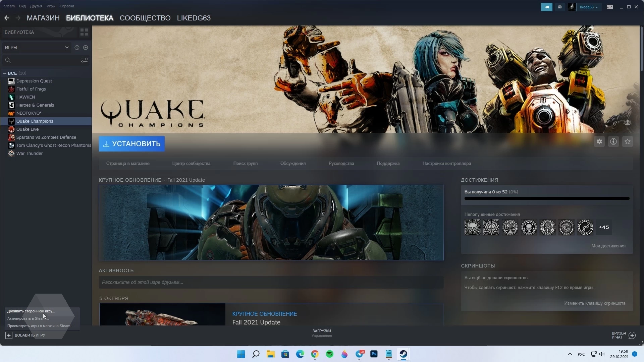
Task: Click the likedg63 profile avatar
Action: pyautogui.click(x=572, y=7)
